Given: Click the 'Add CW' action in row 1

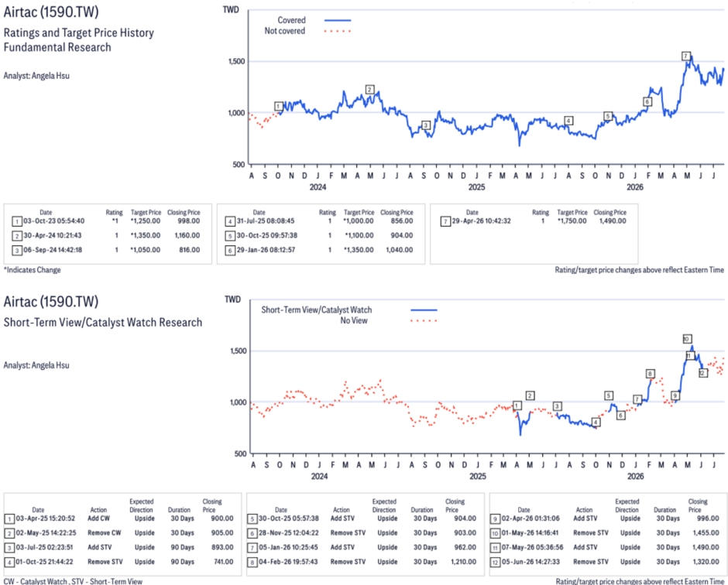Looking at the screenshot, I should pyautogui.click(x=99, y=518).
